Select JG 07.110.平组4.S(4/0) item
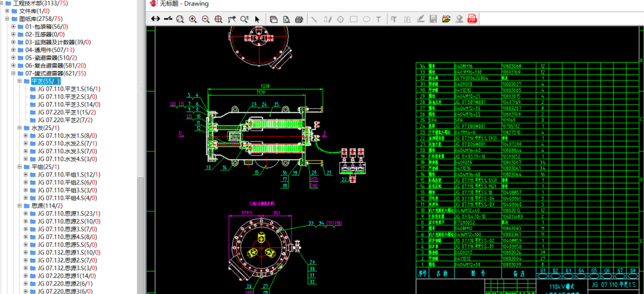644x294 pixels. tap(67, 199)
